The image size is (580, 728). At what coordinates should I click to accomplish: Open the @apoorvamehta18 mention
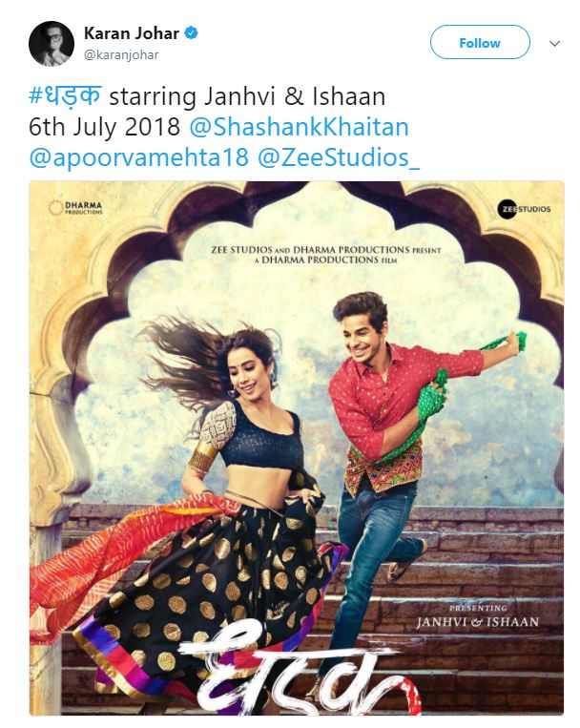(139, 156)
